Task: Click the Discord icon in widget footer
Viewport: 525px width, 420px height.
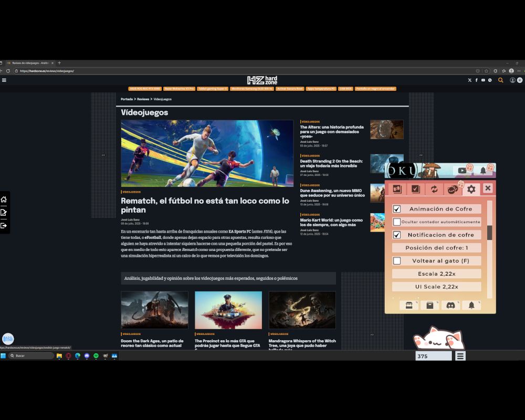Action: click(450, 306)
